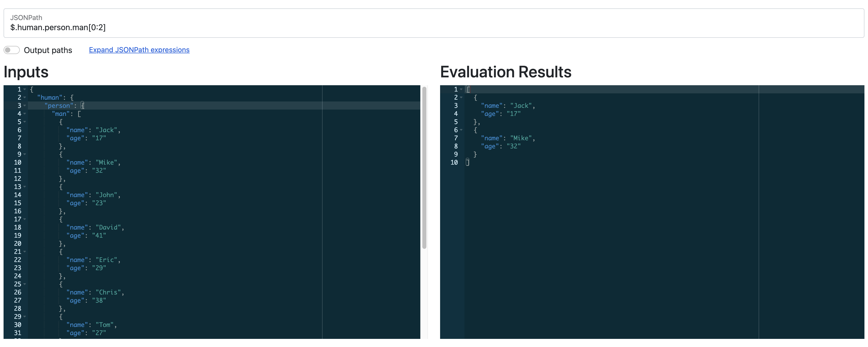Toggle the Output paths switch
Screen dimensions: 868x347
[x=12, y=50]
